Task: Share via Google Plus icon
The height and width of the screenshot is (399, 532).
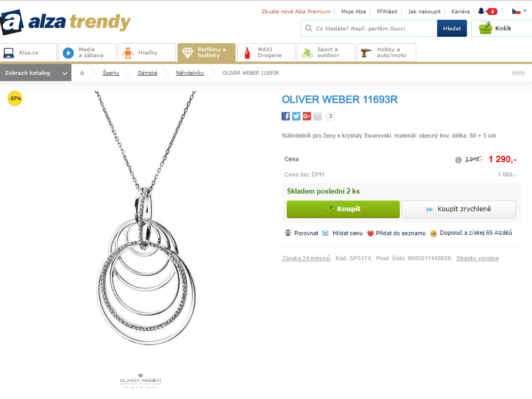Action: click(x=307, y=116)
